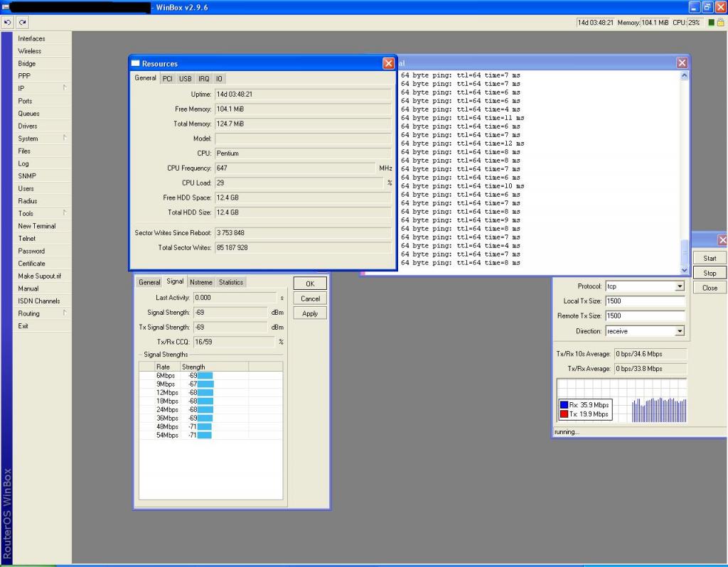Open the Direction dropdown set to receive
Screen dimensions: 728x567
(x=680, y=331)
